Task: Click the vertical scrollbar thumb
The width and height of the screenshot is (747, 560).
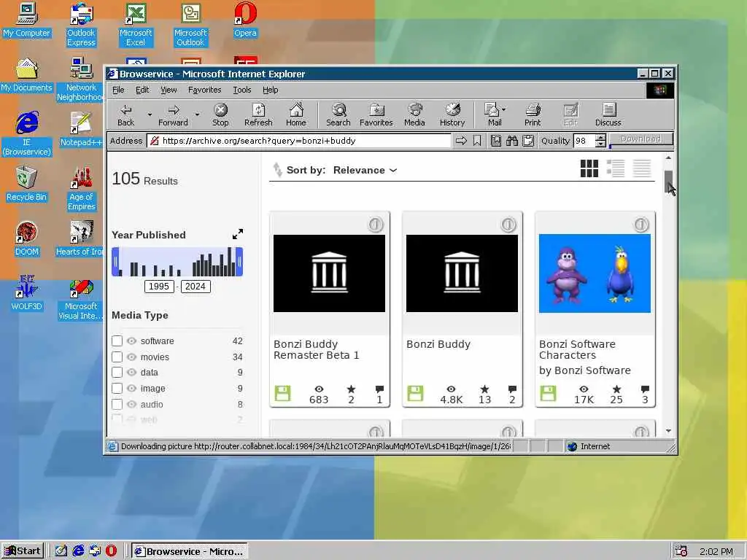Action: pos(668,182)
